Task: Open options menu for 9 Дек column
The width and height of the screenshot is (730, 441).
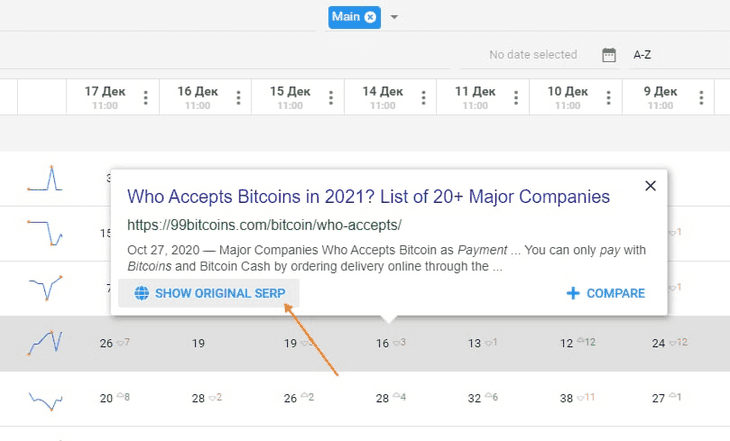Action: pos(700,98)
